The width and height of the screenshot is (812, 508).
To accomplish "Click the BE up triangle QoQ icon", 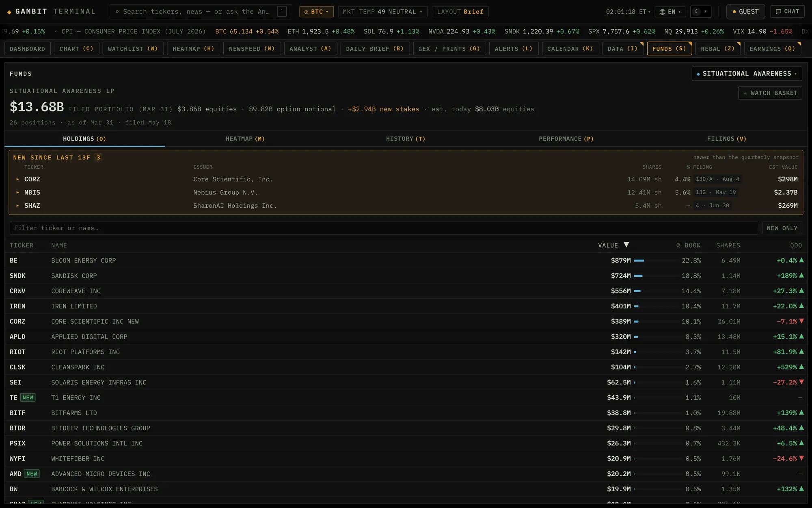I will click(801, 260).
